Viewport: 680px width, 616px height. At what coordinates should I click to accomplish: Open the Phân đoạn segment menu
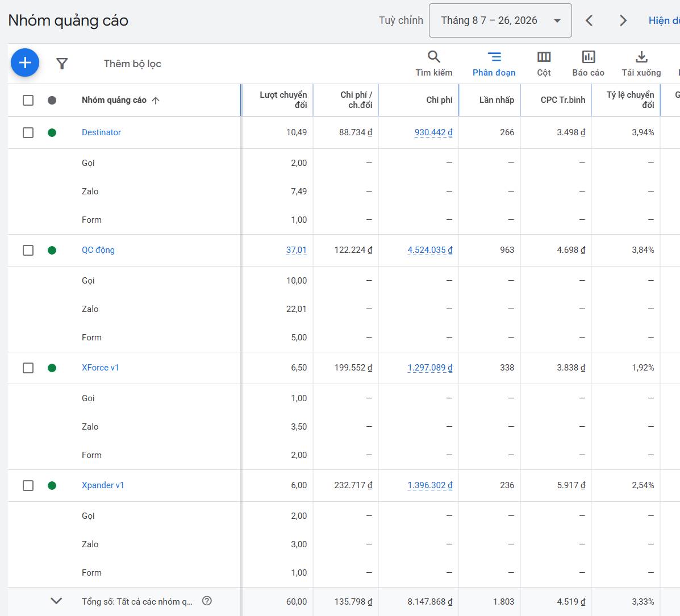(x=494, y=64)
